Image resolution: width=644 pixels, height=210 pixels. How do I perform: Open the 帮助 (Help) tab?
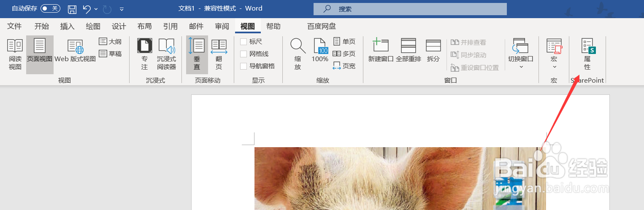(x=273, y=26)
